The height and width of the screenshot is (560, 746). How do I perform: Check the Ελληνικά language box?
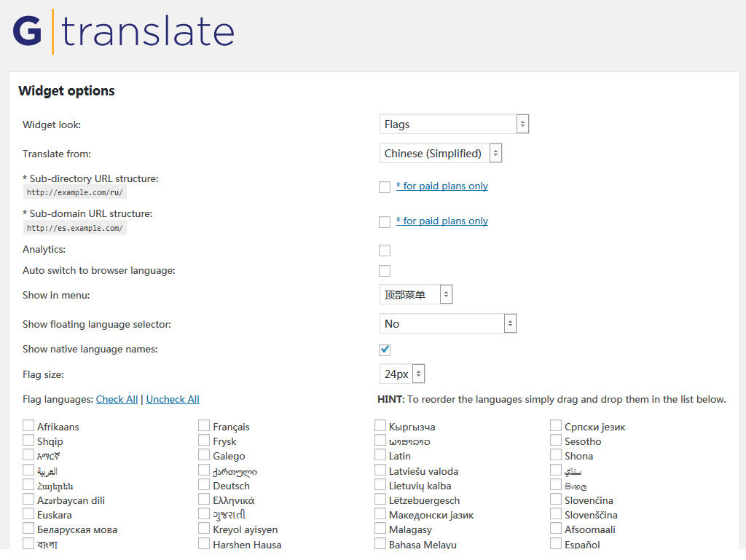204,499
